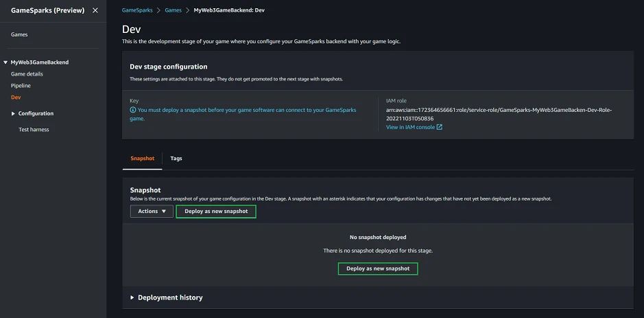This screenshot has width=644, height=318.
Task: Select Pipeline in the sidebar
Action: click(21, 86)
